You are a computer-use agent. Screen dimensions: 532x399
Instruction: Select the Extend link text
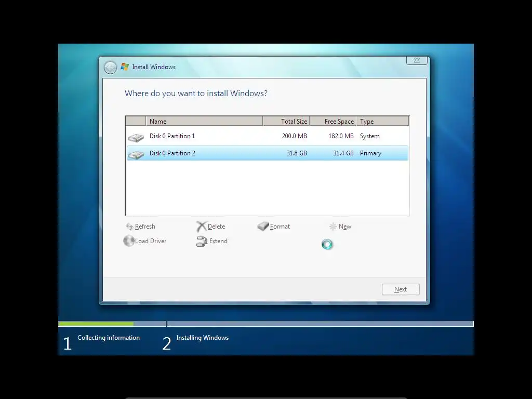[218, 241]
